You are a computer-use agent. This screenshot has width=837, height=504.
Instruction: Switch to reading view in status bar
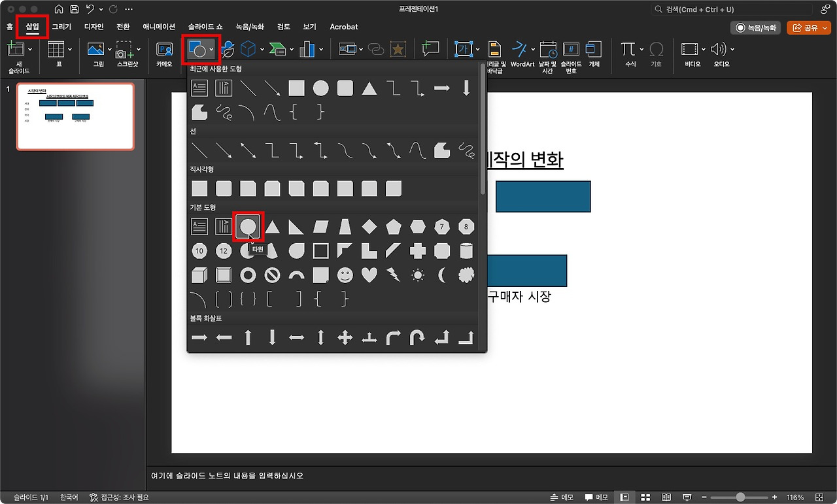666,497
